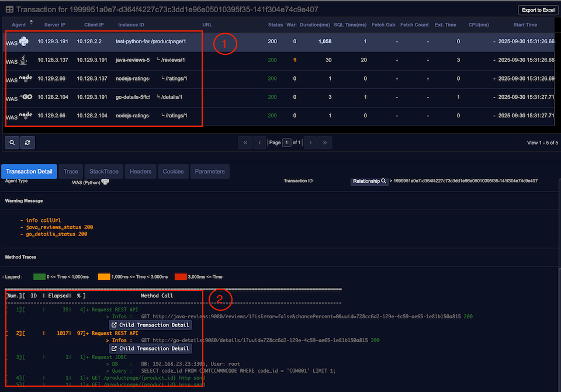This screenshot has width=561, height=392.
Task: Go to the first page of results
Action: [245, 143]
